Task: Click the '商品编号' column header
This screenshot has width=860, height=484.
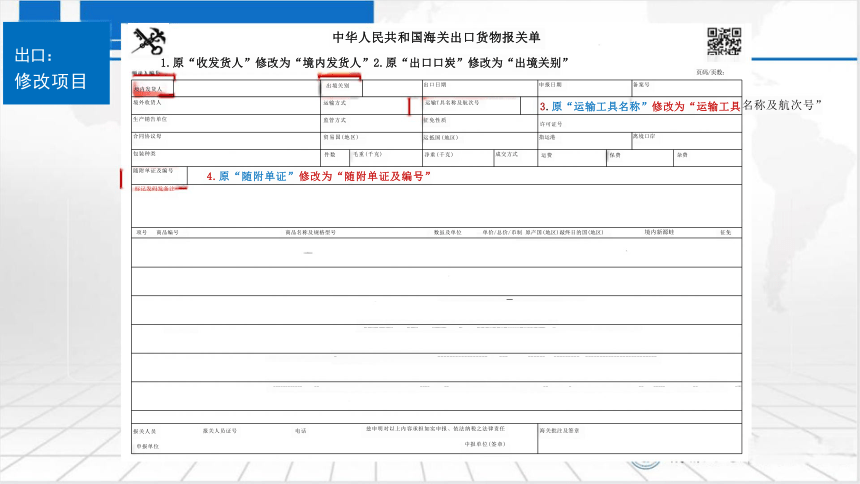Action: coord(167,233)
